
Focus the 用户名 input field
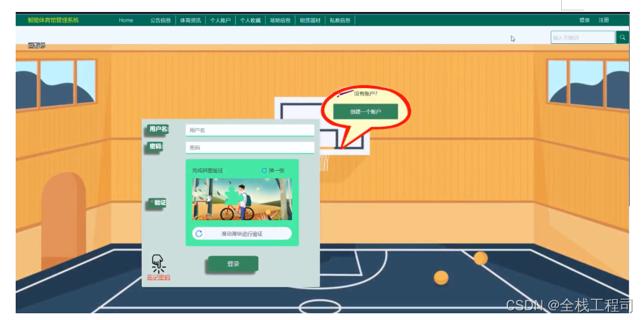click(x=250, y=131)
